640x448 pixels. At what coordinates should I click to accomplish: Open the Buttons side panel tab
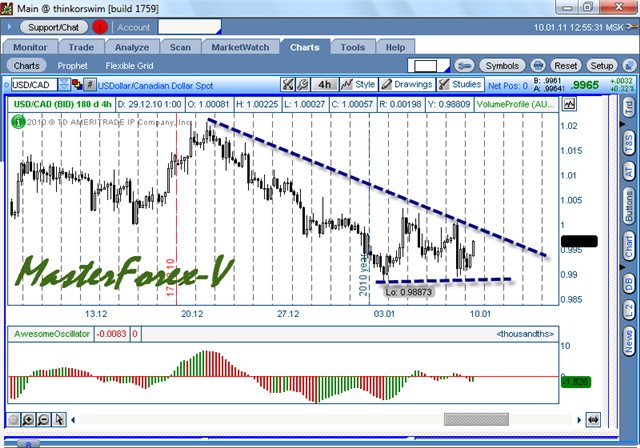[629, 206]
